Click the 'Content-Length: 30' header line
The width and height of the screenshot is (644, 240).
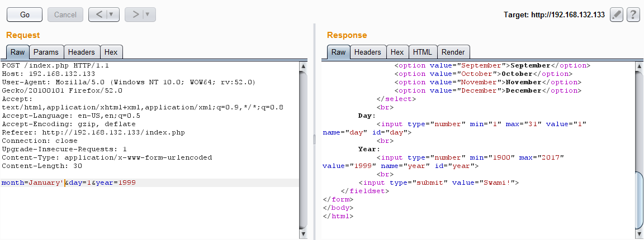click(x=42, y=166)
